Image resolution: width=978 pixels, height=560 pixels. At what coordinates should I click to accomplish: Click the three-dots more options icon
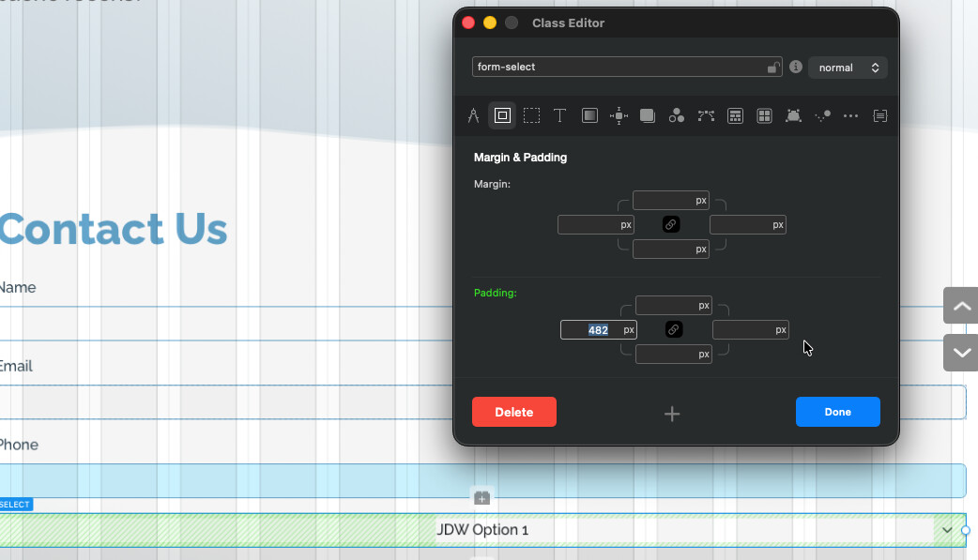[x=851, y=116]
